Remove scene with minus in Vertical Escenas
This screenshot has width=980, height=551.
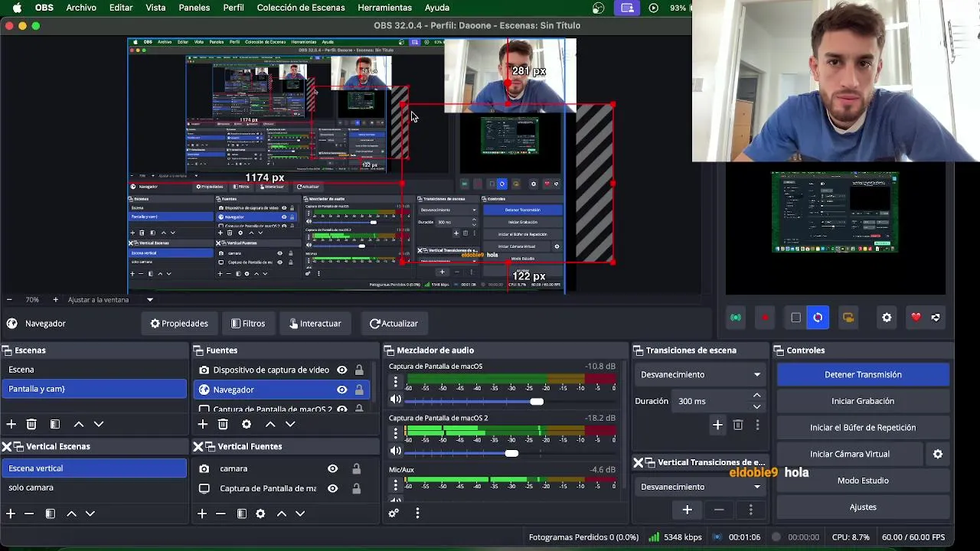click(29, 514)
